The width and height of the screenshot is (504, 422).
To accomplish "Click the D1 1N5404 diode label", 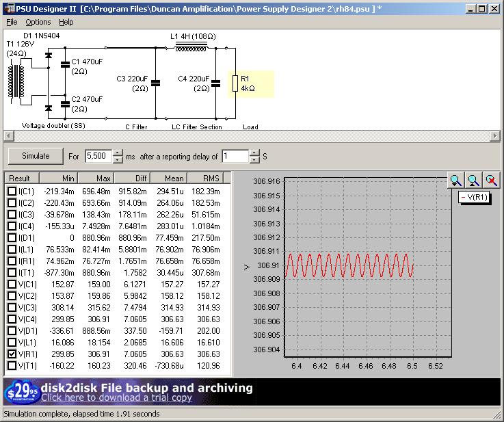I will click(x=42, y=36).
